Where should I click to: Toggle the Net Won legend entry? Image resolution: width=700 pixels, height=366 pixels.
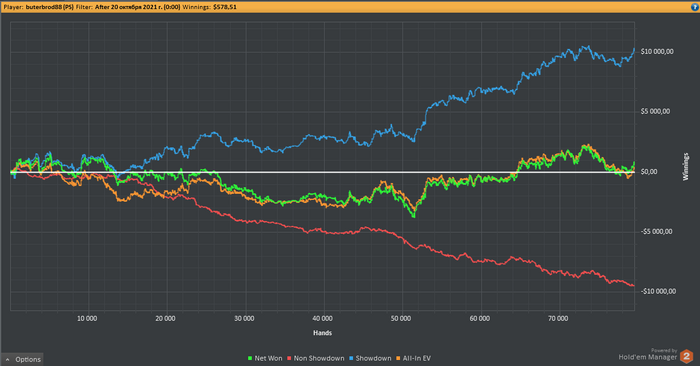(265, 358)
